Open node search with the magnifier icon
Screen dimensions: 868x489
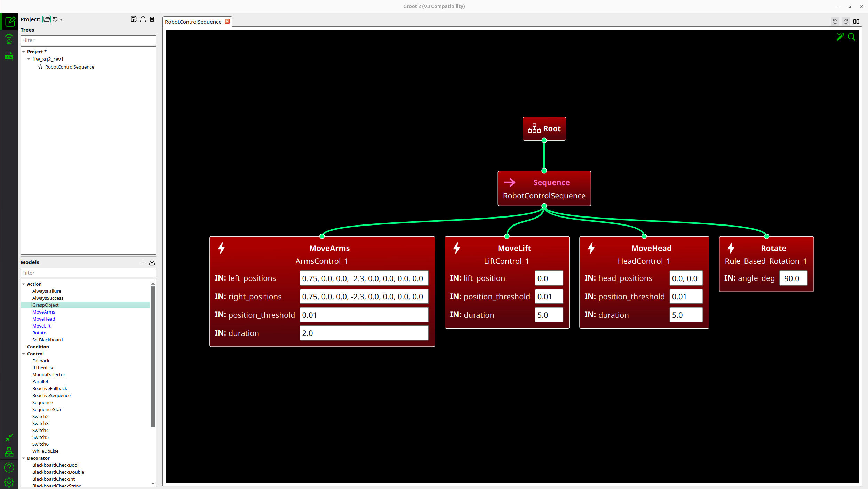pos(852,37)
